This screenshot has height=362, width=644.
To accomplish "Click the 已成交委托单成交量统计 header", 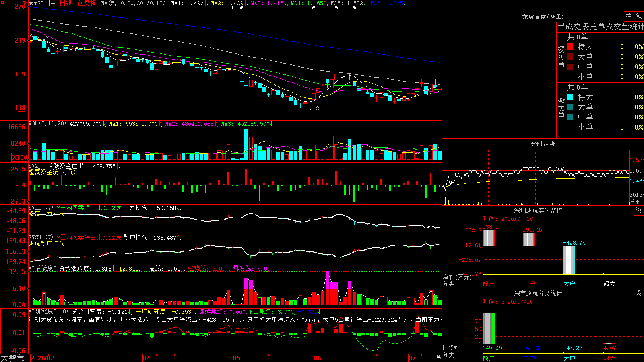I will point(601,27).
